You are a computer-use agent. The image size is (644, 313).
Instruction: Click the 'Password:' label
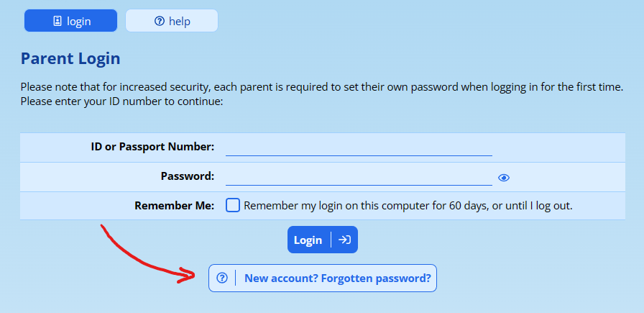click(x=188, y=176)
